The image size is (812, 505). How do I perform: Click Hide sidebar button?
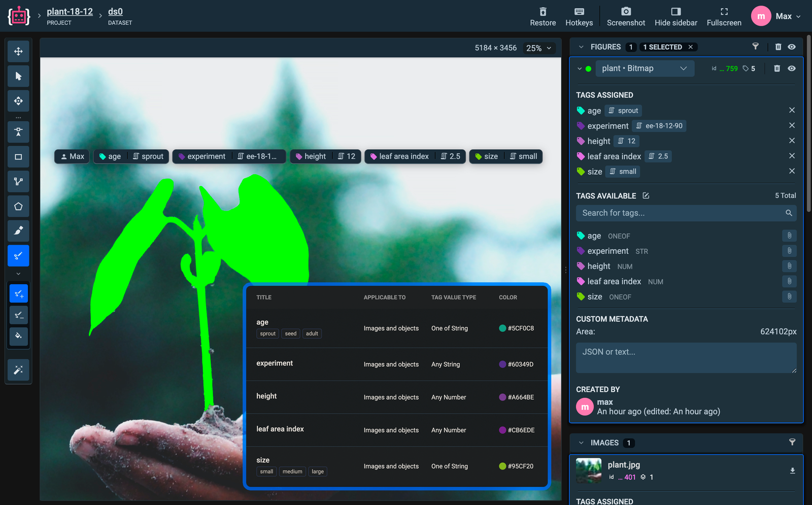point(675,16)
